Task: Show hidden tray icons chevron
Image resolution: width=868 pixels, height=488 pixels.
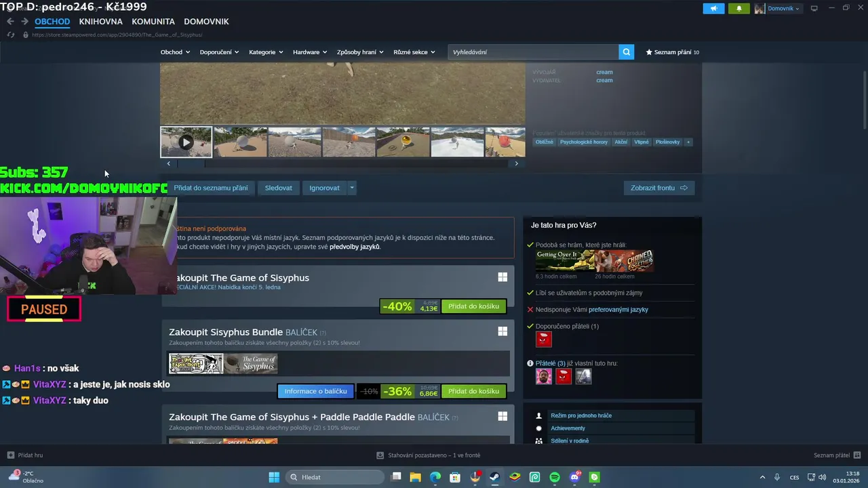Action: click(762, 477)
